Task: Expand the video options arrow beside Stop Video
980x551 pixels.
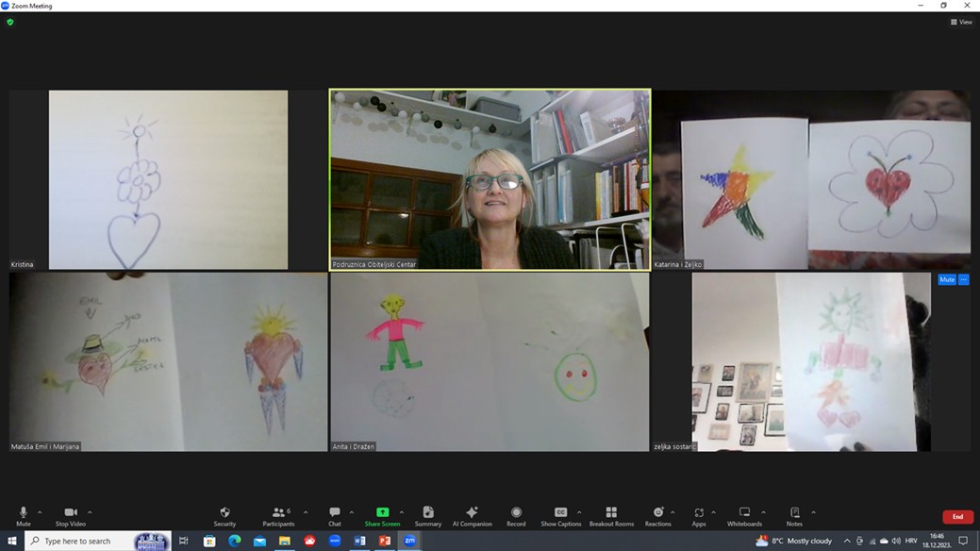Action: 90,512
